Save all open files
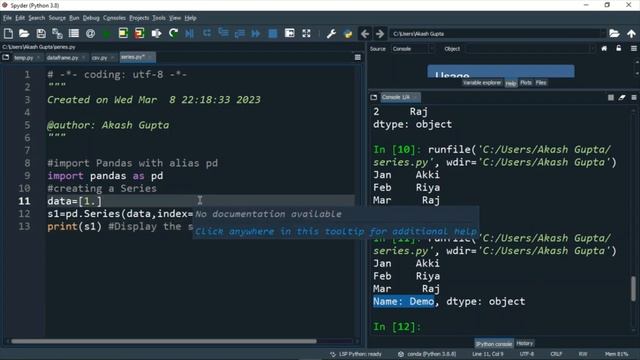 point(57,33)
